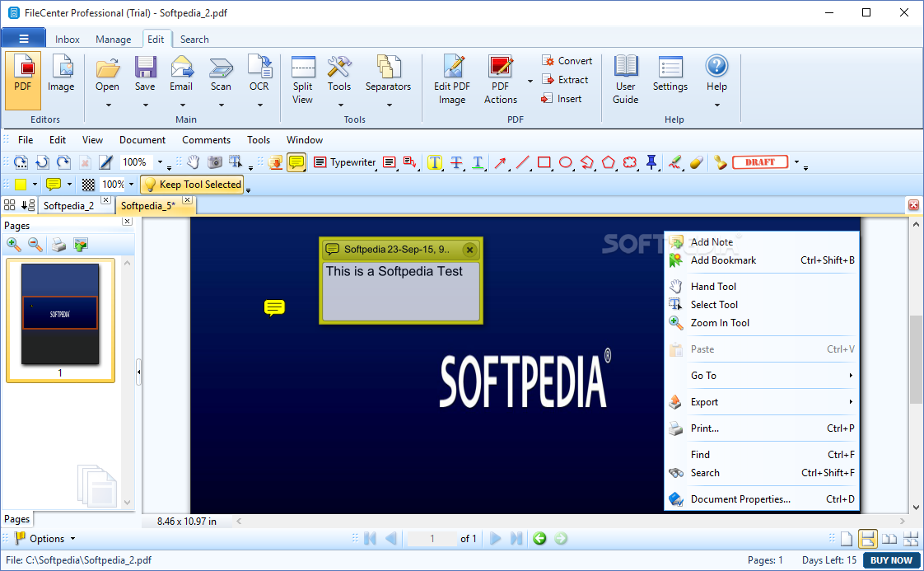Click Insert in PDF group
Image resolution: width=924 pixels, height=571 pixels.
pos(562,99)
